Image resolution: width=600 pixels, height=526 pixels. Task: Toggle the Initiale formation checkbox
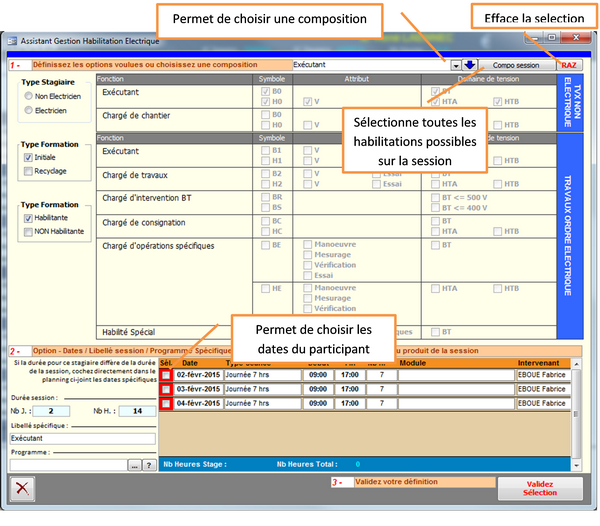[27, 158]
